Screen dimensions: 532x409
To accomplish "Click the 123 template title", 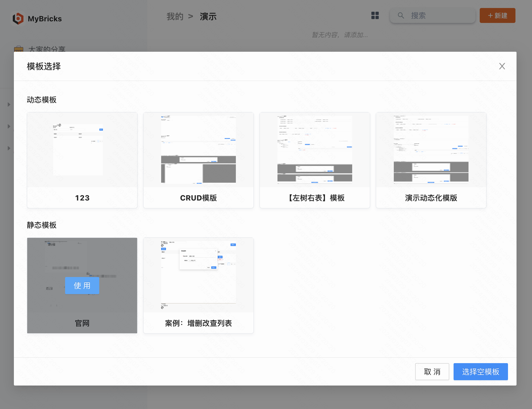I will point(82,198).
